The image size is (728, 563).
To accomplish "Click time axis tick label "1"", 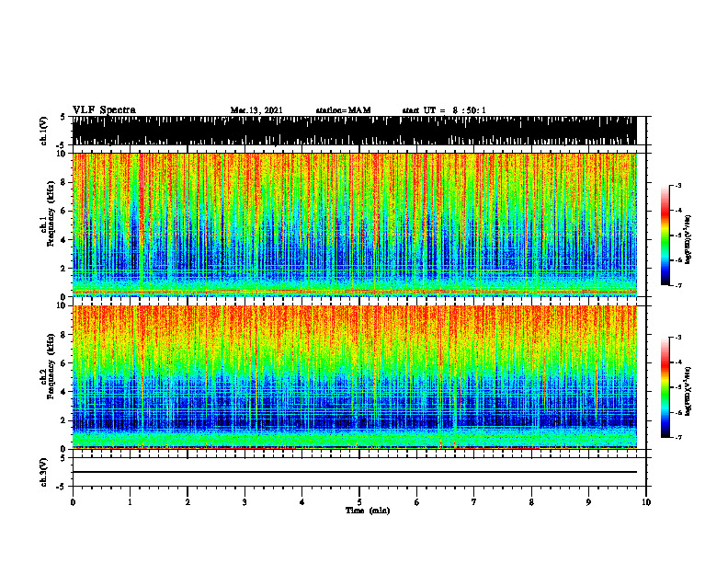I will 130,502.
